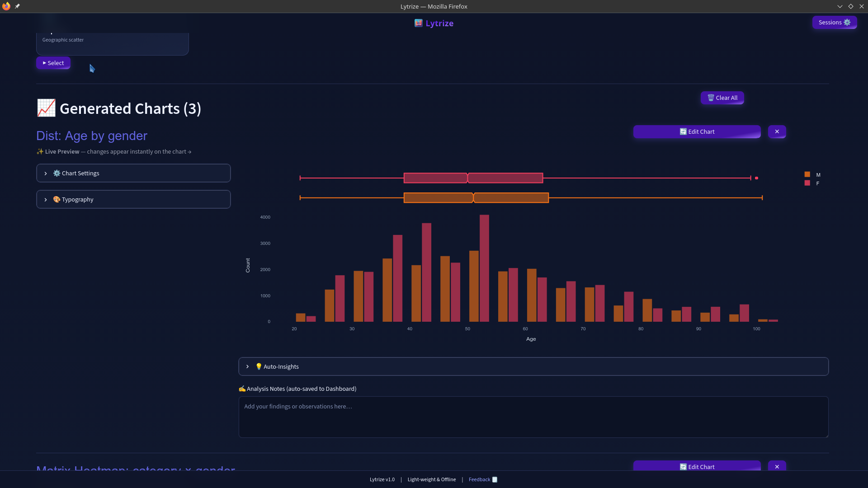This screenshot has height=488, width=868.
Task: Click the F outlier point on box plot
Action: click(756, 178)
